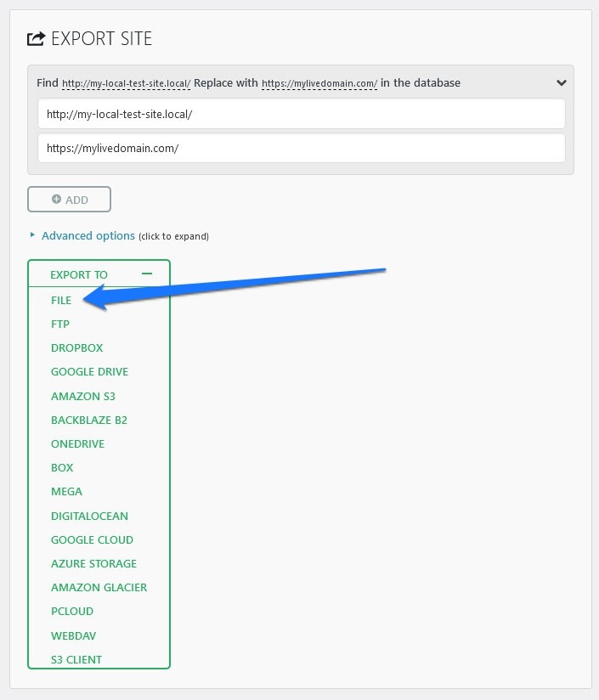This screenshot has width=599, height=700.
Task: Expand Advanced options
Action: pos(88,235)
